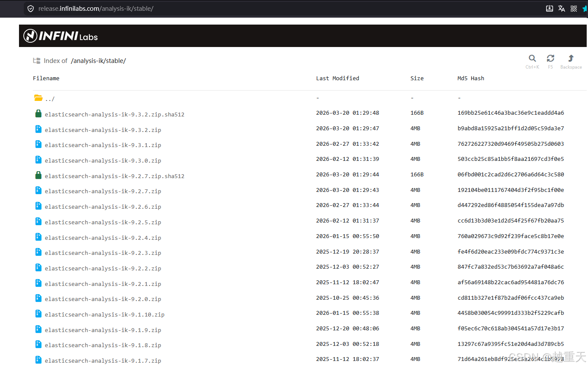This screenshot has height=367, width=588.
Task: Click 4MB size in the ik-9.2.6.zip row
Action: 415,205
